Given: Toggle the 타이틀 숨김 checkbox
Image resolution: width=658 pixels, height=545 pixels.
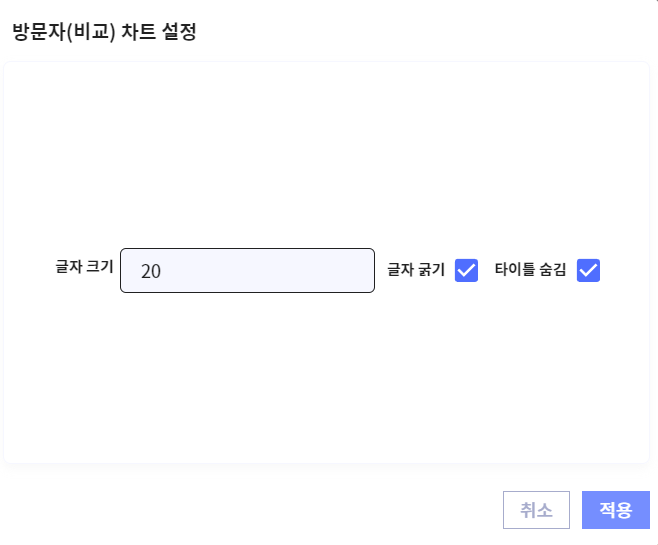Looking at the screenshot, I should pyautogui.click(x=588, y=270).
